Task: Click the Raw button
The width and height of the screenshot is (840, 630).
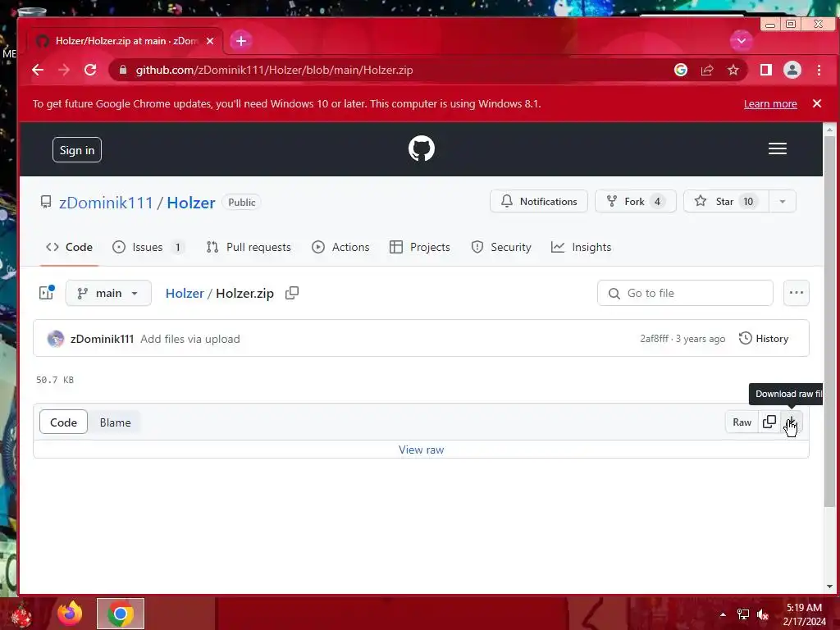Action: 742,422
